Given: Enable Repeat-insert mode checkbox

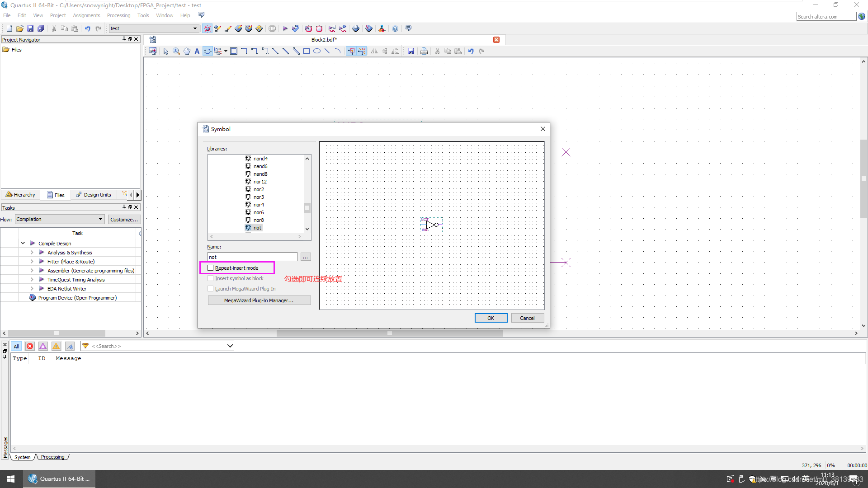Looking at the screenshot, I should tap(211, 268).
